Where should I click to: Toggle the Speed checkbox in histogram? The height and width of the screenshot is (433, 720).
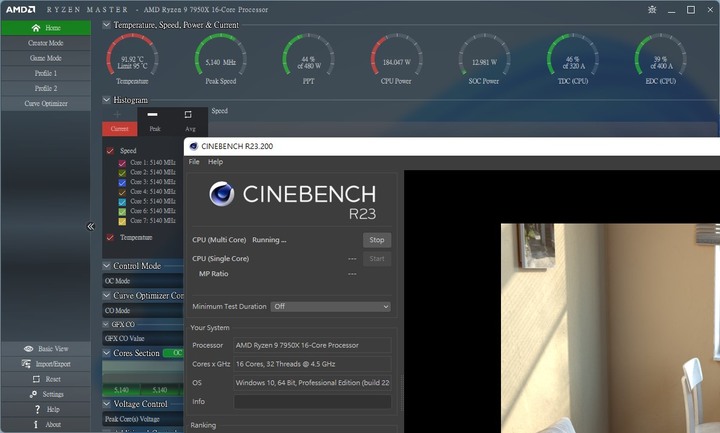click(110, 151)
